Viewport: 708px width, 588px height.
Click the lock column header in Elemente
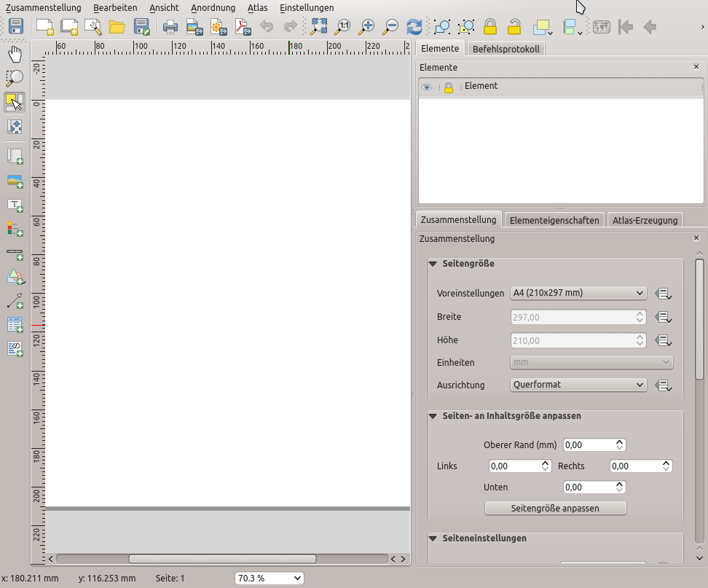click(449, 87)
